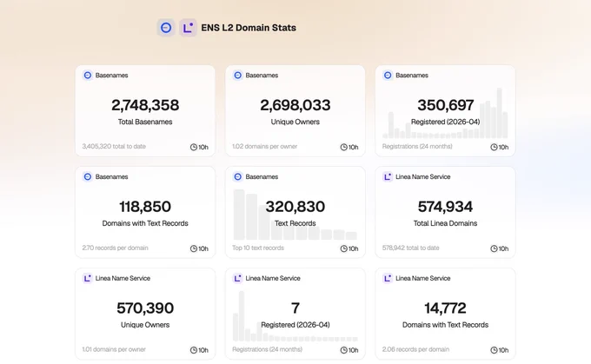Click the clock icon on the 350,697 Registered card

pyautogui.click(x=494, y=147)
